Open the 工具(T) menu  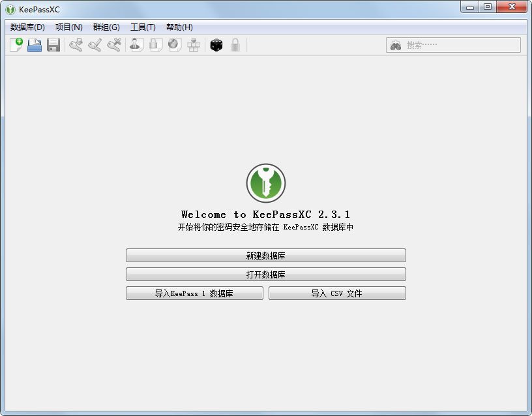point(143,27)
